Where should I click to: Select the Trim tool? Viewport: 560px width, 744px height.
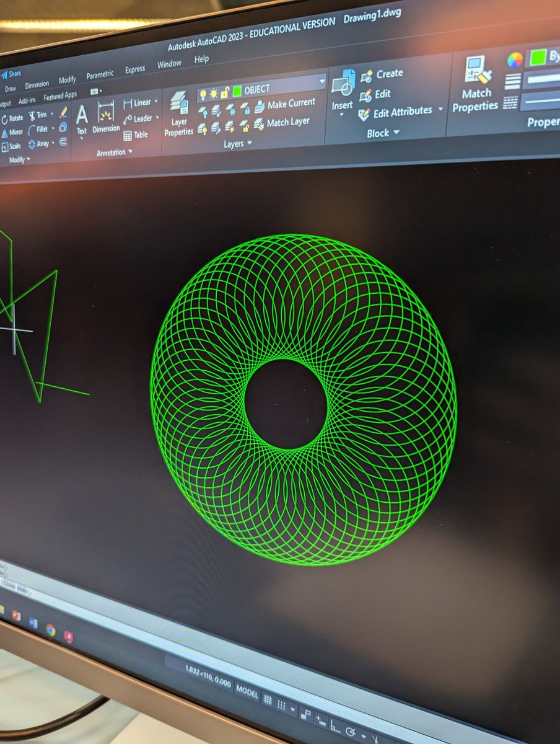tap(37, 115)
